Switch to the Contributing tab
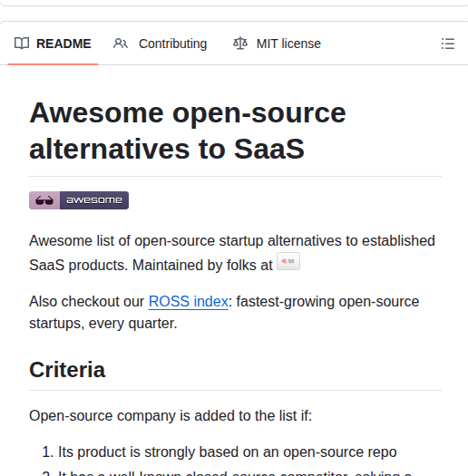The width and height of the screenshot is (468, 476). coord(160,44)
